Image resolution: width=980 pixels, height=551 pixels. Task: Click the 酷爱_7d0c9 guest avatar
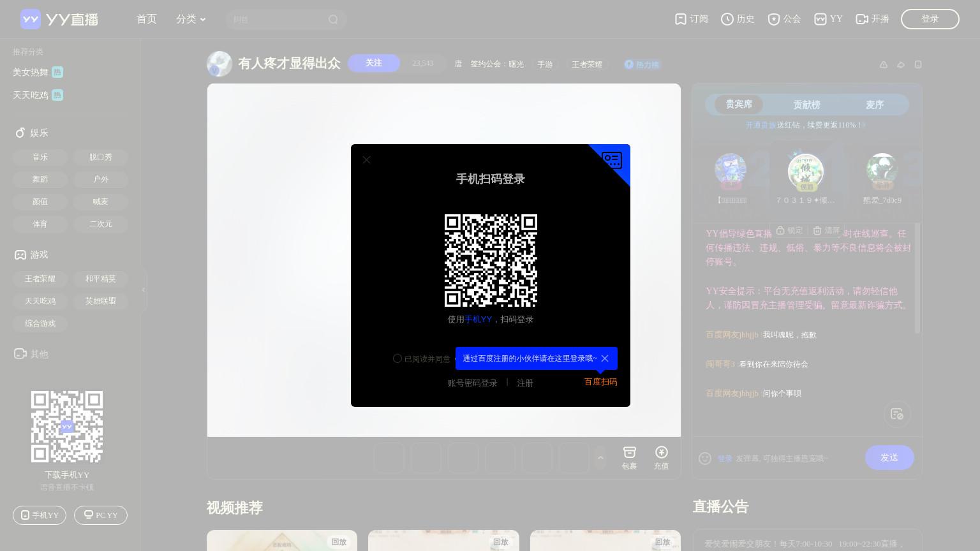click(x=882, y=170)
